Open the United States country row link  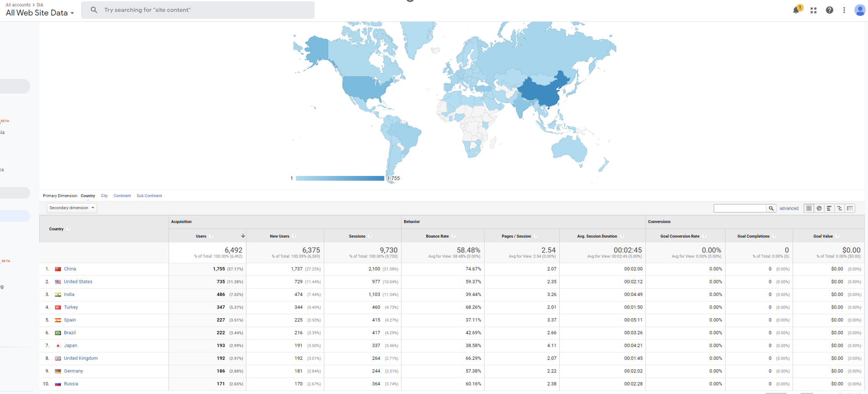click(x=78, y=282)
